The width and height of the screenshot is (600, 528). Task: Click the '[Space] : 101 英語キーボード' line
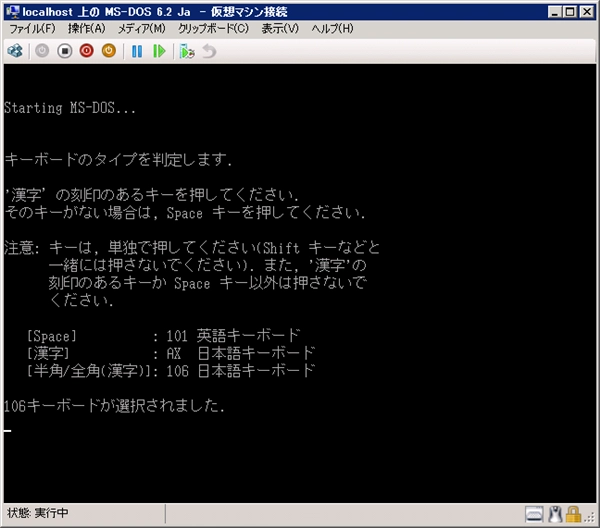point(164,336)
